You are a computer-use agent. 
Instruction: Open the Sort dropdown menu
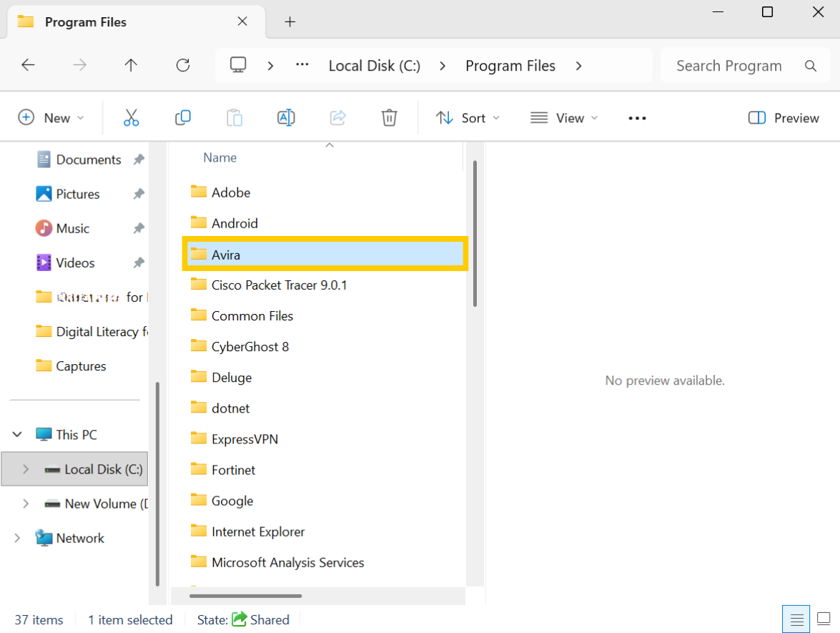coord(467,118)
